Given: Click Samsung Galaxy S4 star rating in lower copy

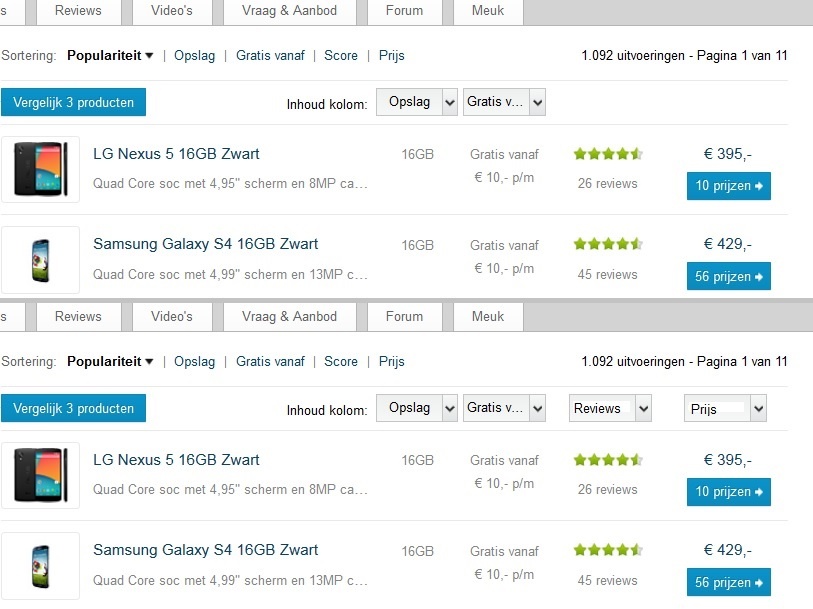Looking at the screenshot, I should (608, 550).
